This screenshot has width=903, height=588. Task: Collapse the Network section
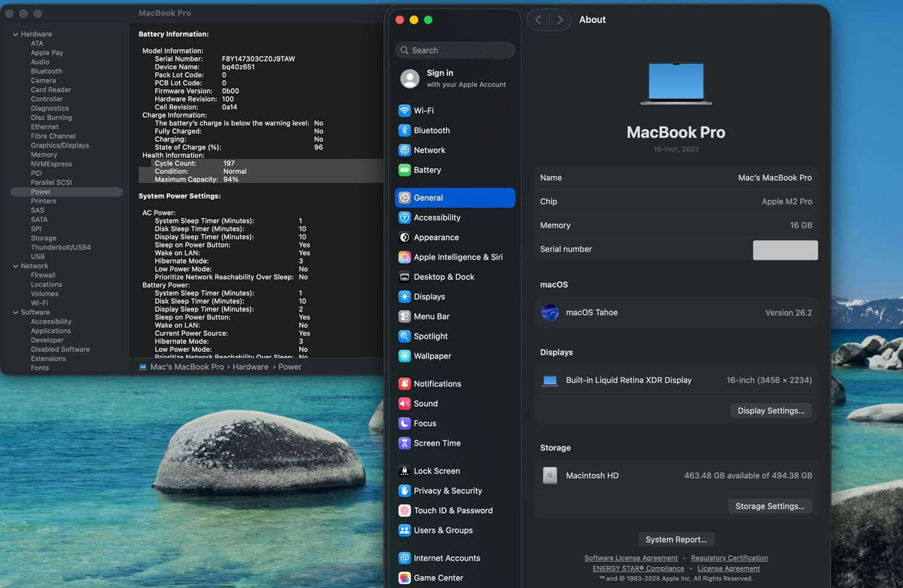coord(15,265)
